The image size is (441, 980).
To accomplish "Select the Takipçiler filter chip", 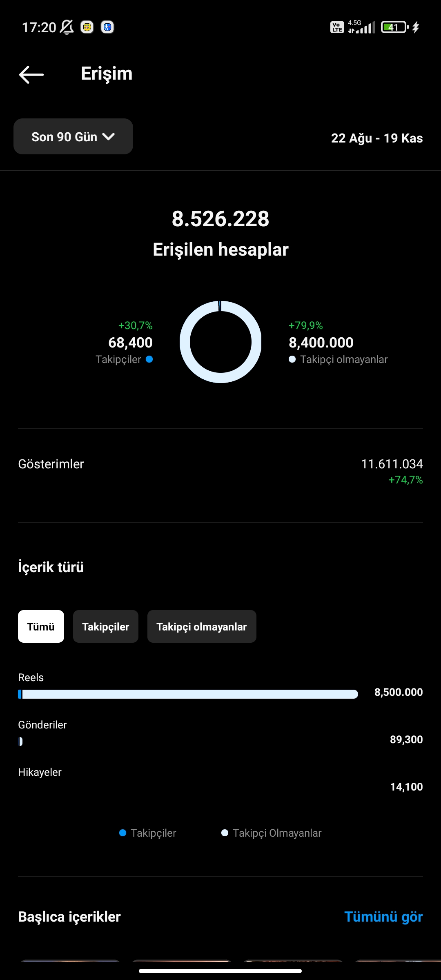I will 106,626.
